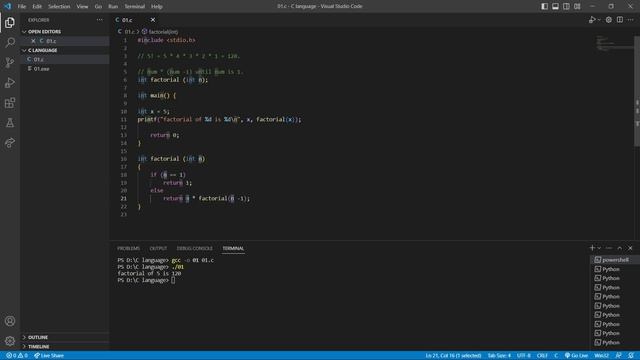This screenshot has height=360, width=640.
Task: Show errors and warnings in status bar
Action: coord(16,356)
